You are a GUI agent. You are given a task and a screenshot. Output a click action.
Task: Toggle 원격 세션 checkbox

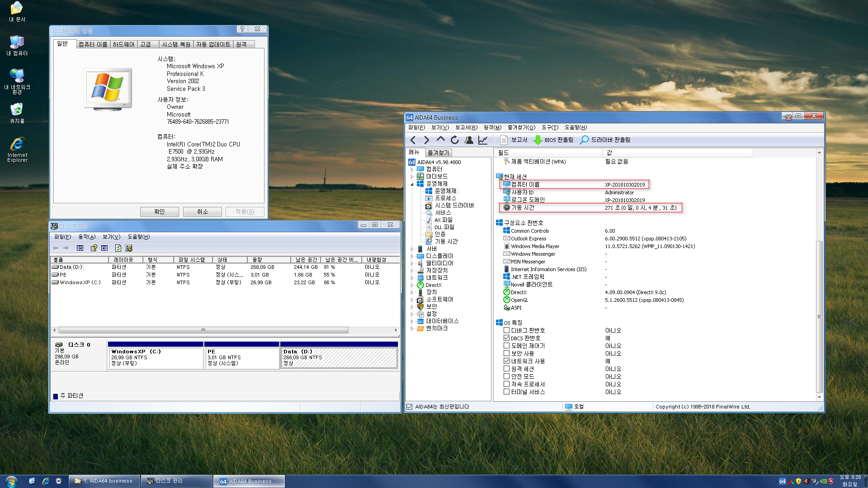506,369
